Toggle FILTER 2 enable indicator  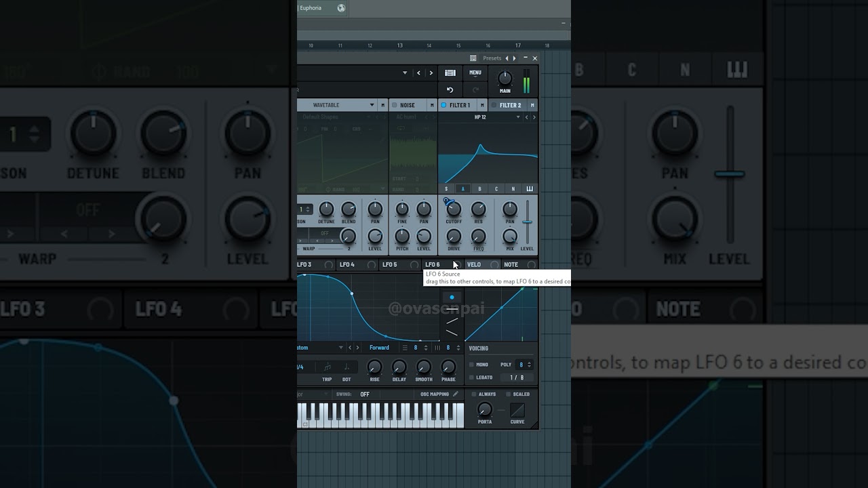point(494,105)
